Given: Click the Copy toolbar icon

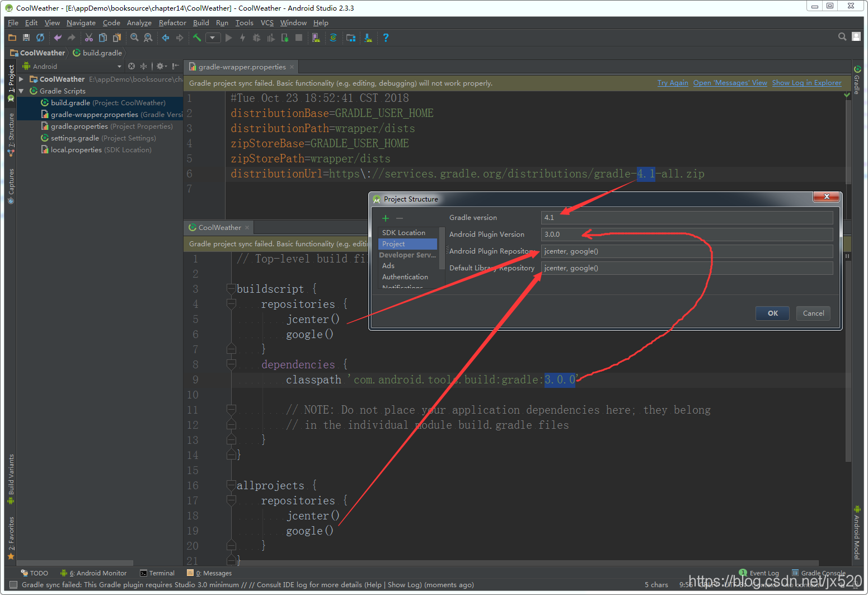Looking at the screenshot, I should pos(103,38).
